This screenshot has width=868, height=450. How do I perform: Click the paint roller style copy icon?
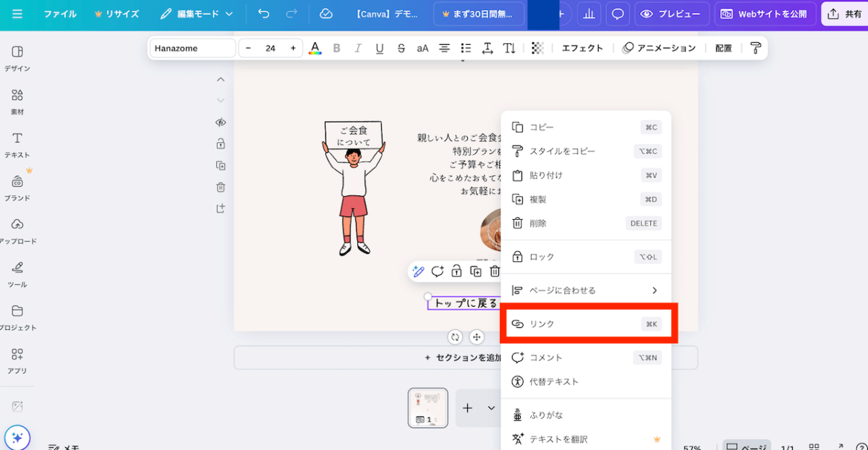pyautogui.click(x=756, y=48)
